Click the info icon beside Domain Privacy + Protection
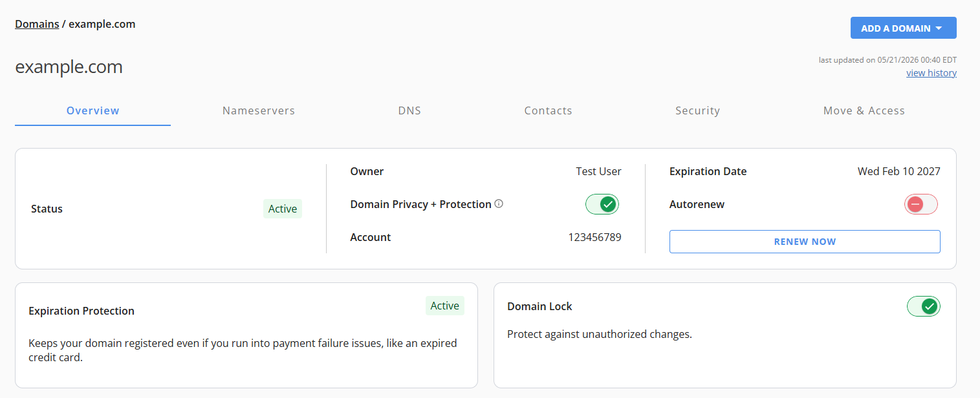The image size is (980, 398). point(499,204)
